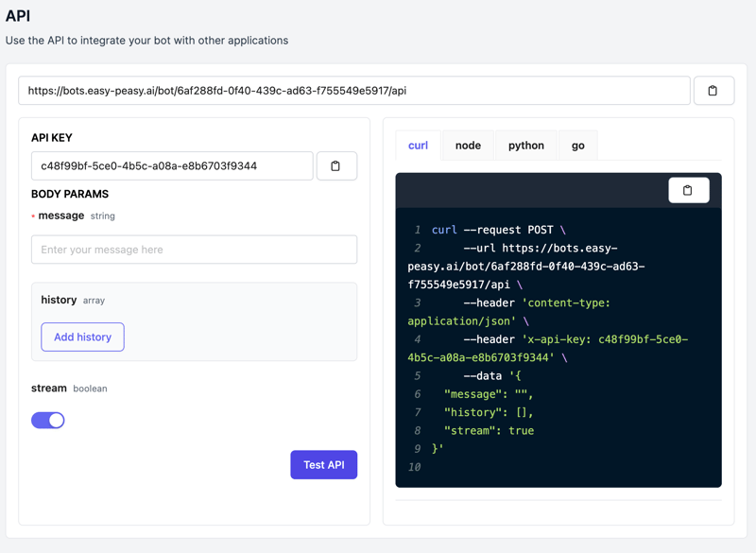Copy the curl code snippet
Screen dimensions: 756x553
coord(688,190)
